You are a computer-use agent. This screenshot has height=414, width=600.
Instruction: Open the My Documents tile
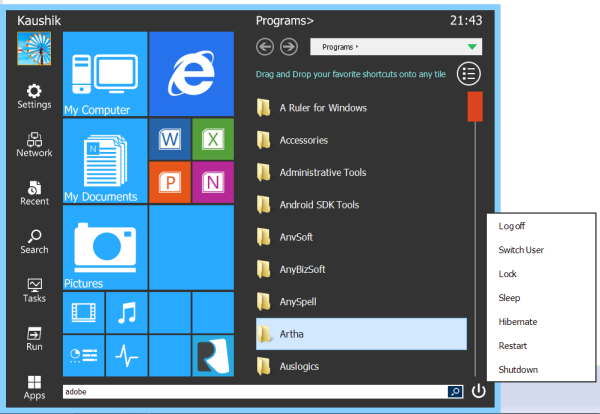click(x=105, y=161)
